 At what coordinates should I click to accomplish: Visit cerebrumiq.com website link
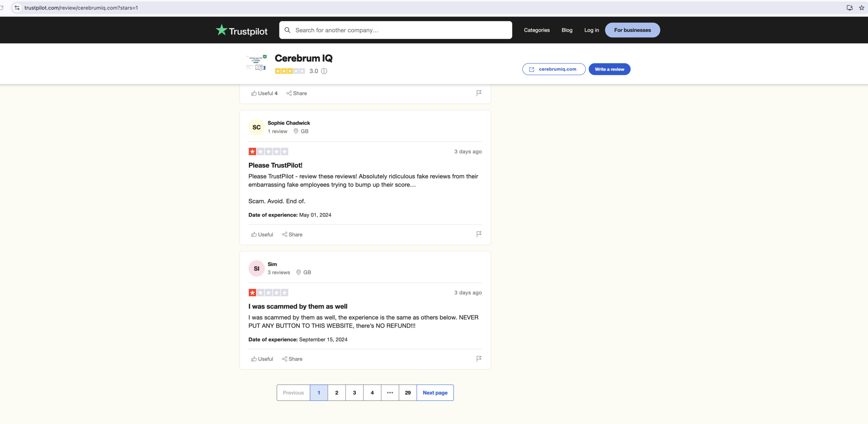pyautogui.click(x=554, y=69)
